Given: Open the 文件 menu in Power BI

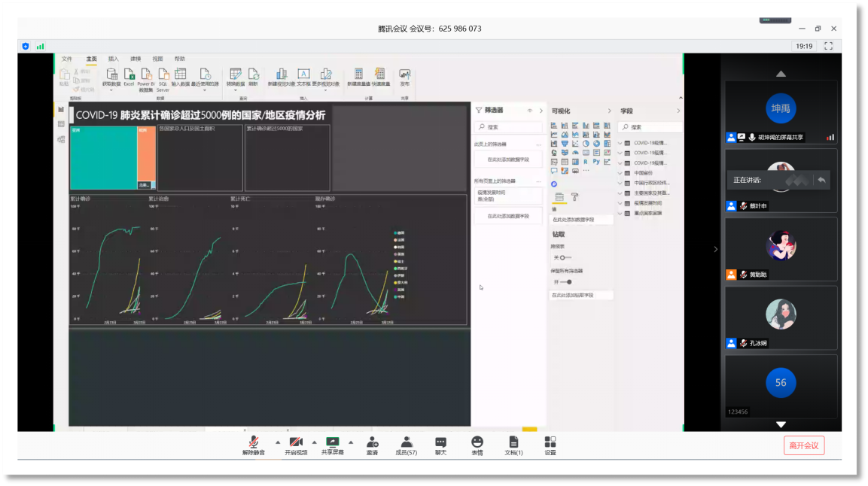Looking at the screenshot, I should tap(67, 59).
